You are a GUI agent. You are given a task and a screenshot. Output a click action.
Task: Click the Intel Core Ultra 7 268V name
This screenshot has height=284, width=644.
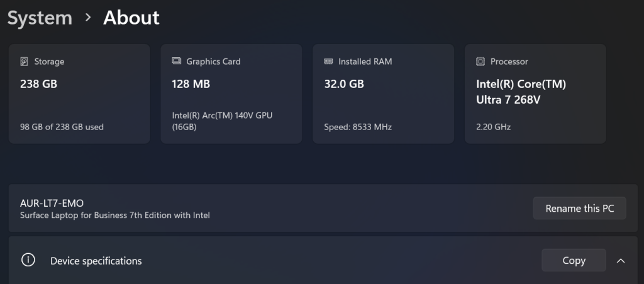click(x=521, y=92)
